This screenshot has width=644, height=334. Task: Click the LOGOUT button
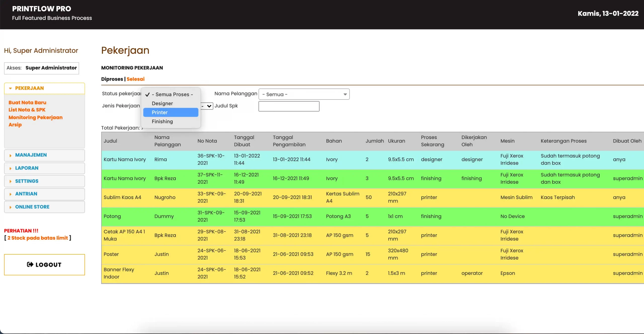pyautogui.click(x=45, y=265)
